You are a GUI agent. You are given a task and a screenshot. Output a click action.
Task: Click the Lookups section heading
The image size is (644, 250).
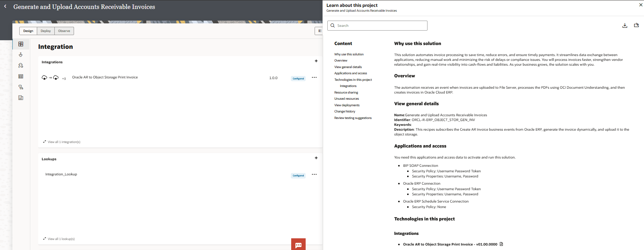click(x=49, y=159)
